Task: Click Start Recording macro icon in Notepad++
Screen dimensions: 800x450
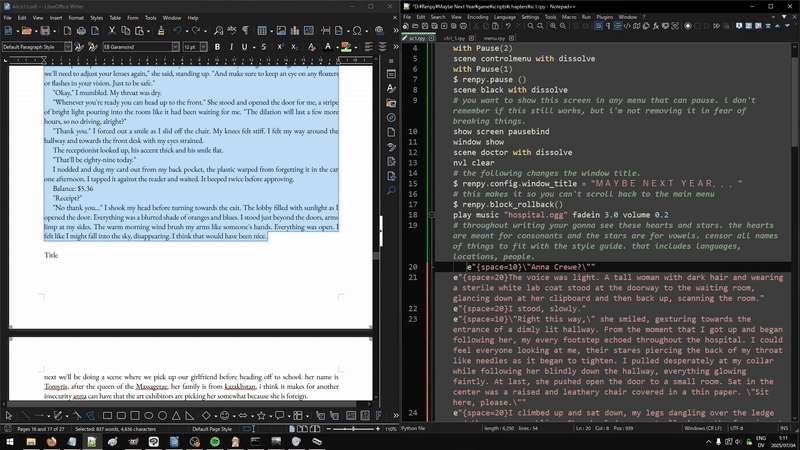Action: [x=688, y=26]
